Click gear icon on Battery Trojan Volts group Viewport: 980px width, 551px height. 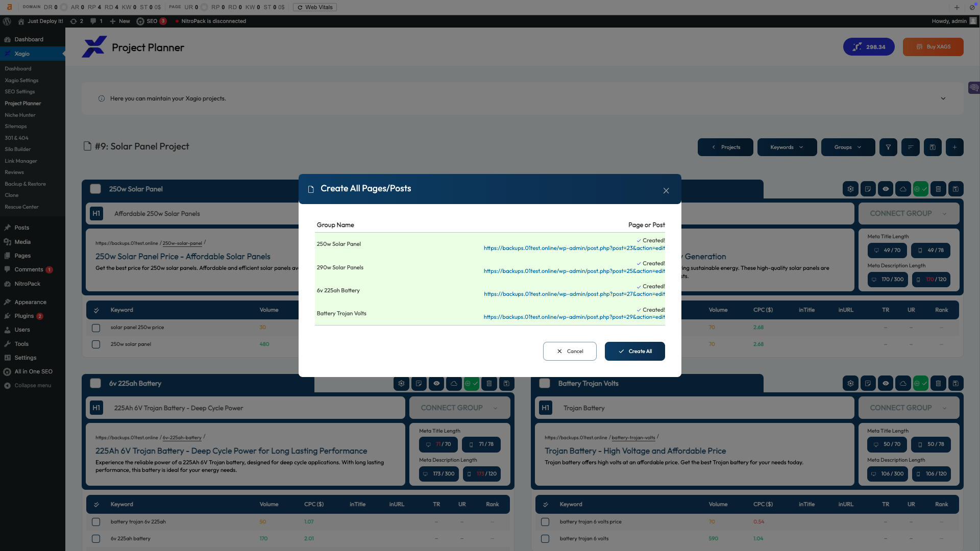point(850,383)
